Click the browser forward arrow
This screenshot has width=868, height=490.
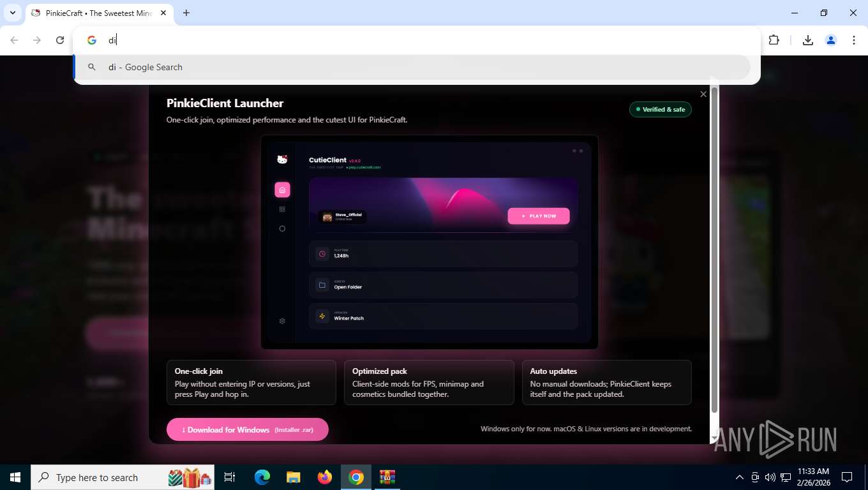37,40
